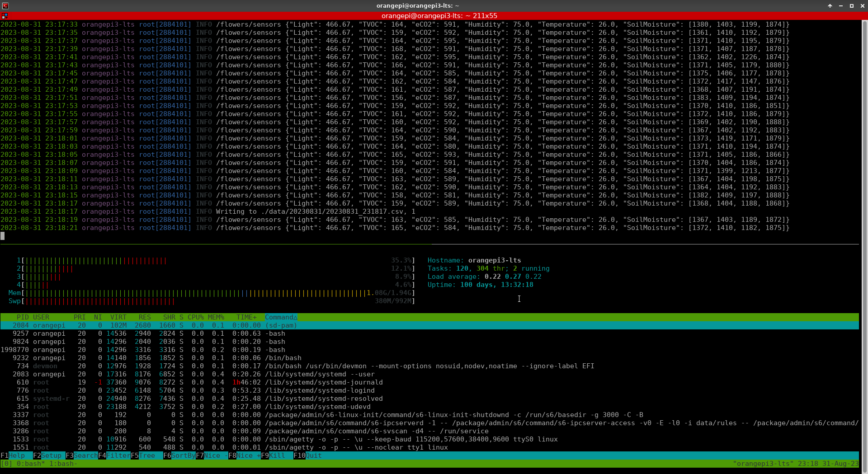Click the Terminator split-grid icon in the red title bar

click(x=5, y=16)
